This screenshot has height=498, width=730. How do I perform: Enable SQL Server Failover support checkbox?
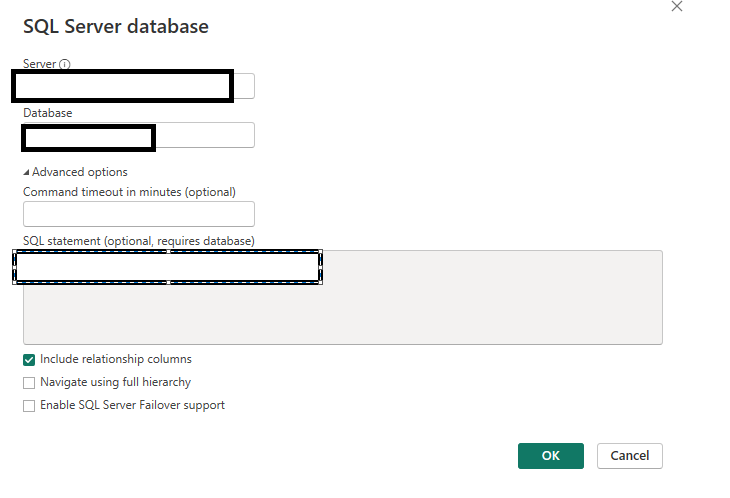(x=29, y=406)
